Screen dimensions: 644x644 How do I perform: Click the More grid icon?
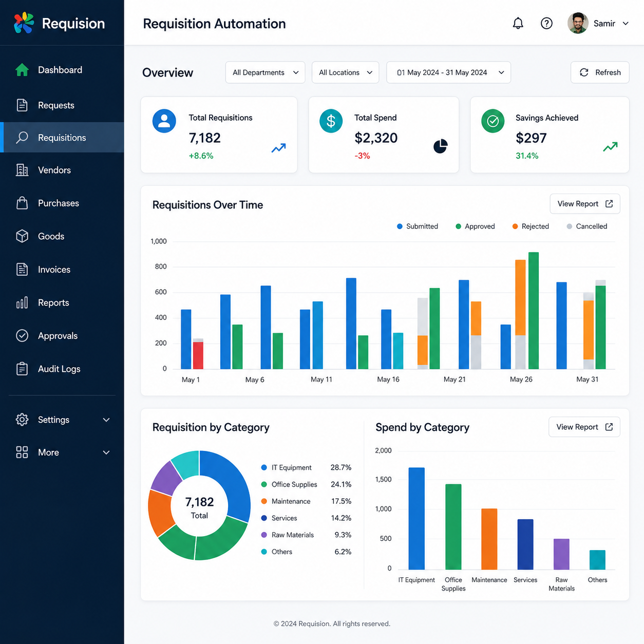coord(22,452)
